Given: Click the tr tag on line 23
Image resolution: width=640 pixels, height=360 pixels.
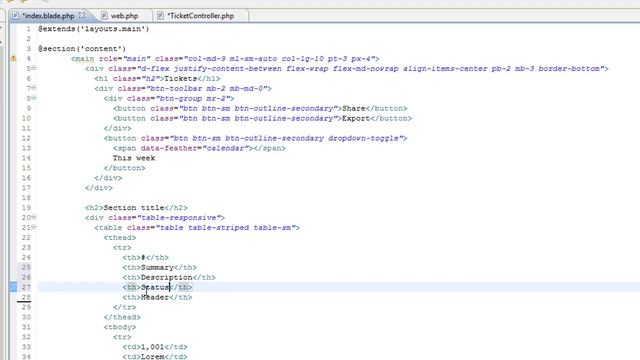Looking at the screenshot, I should (122, 248).
